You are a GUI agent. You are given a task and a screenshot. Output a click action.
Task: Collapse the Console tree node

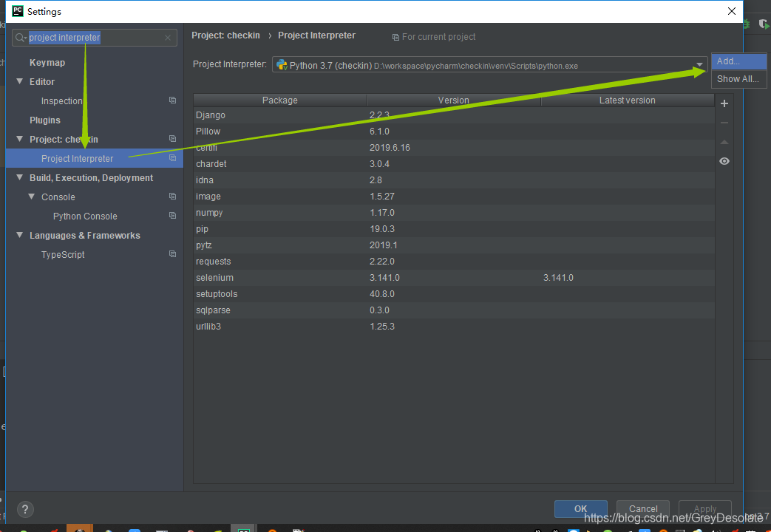pyautogui.click(x=32, y=197)
